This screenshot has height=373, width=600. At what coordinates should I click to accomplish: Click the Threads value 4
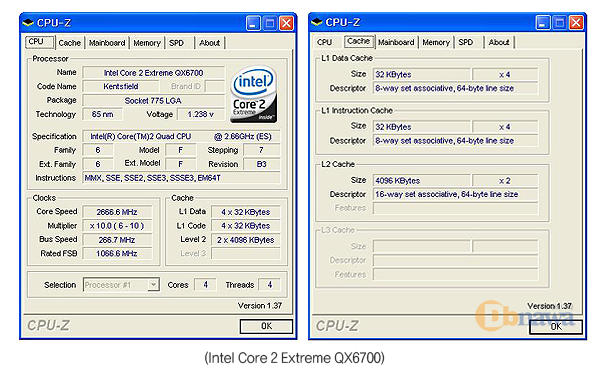tap(270, 285)
